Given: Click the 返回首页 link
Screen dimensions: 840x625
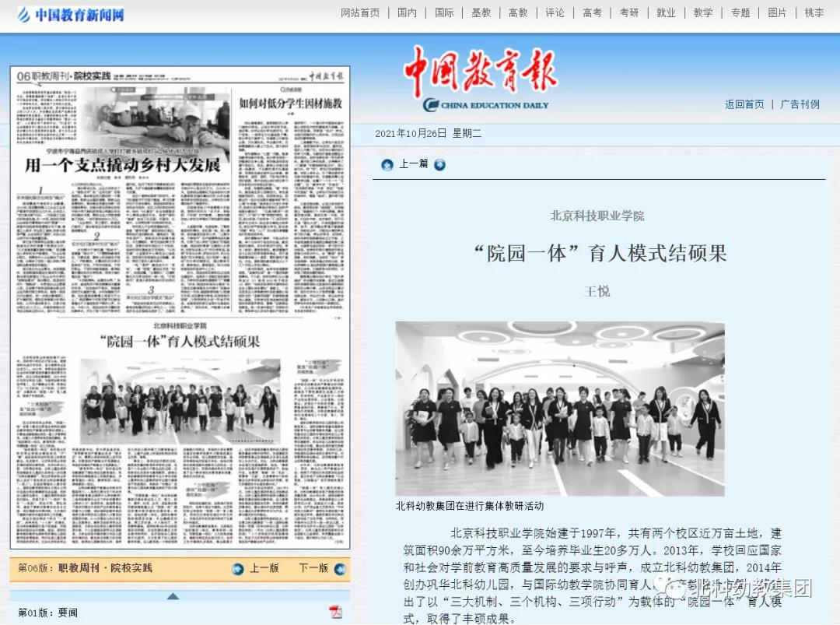Looking at the screenshot, I should [x=744, y=104].
